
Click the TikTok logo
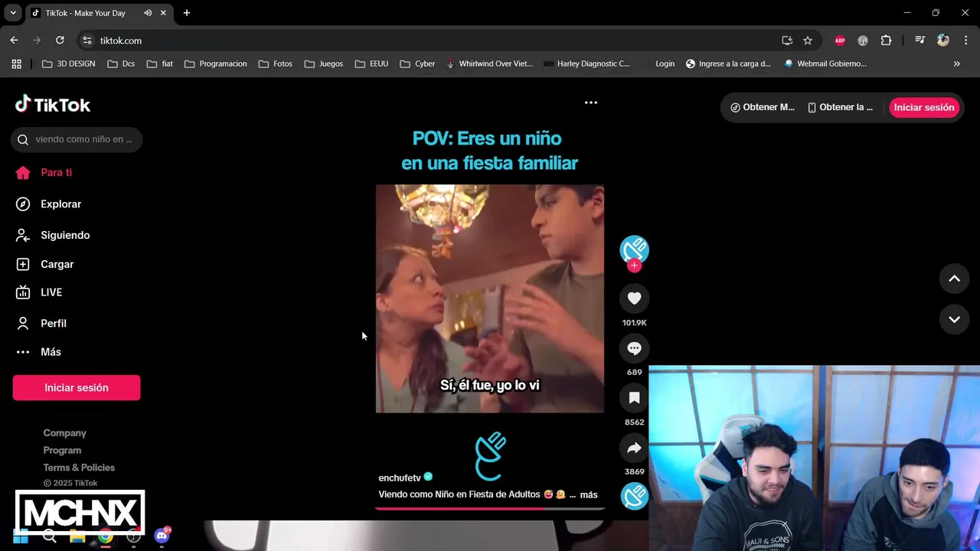[x=53, y=104]
